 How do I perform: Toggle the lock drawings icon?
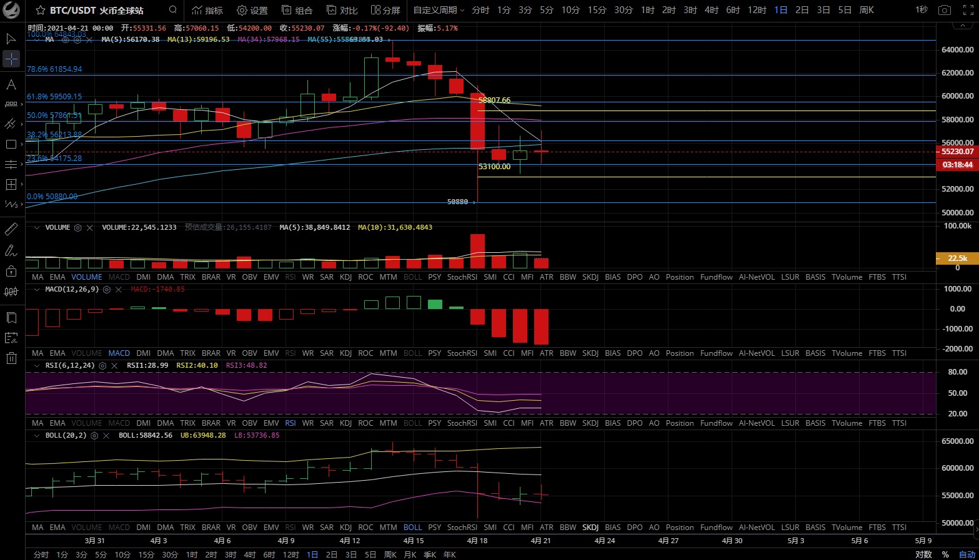11,271
